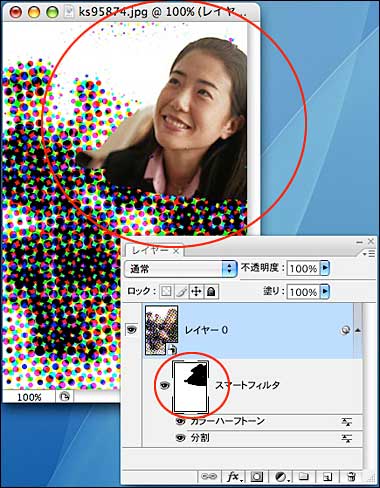
Task: Open the 不透明度 slider arrow
Action: point(325,268)
